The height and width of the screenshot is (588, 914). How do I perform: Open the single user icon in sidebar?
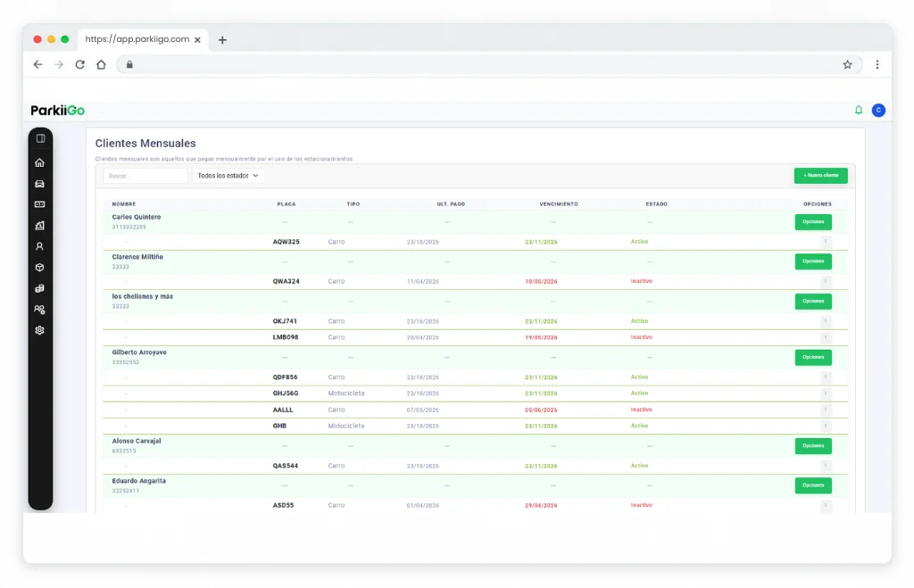(x=39, y=246)
